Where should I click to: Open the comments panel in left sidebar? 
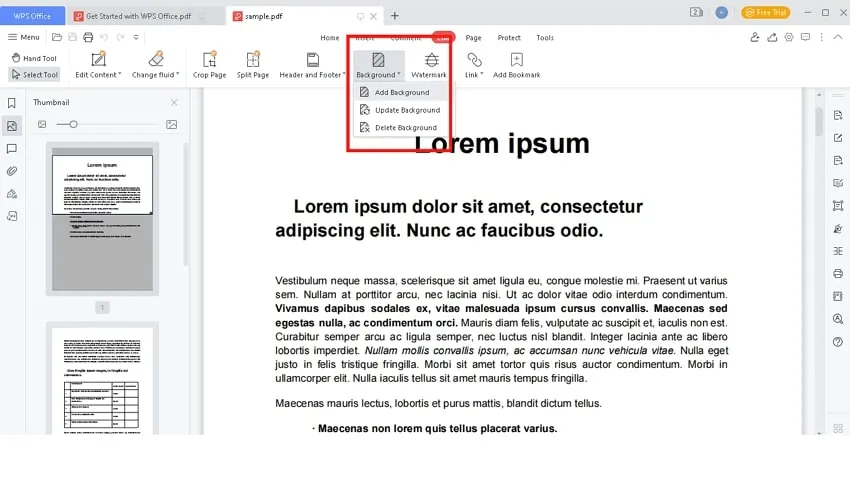(x=11, y=149)
